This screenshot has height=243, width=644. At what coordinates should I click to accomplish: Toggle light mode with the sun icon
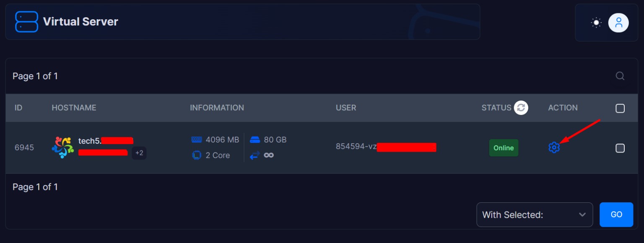pos(596,23)
